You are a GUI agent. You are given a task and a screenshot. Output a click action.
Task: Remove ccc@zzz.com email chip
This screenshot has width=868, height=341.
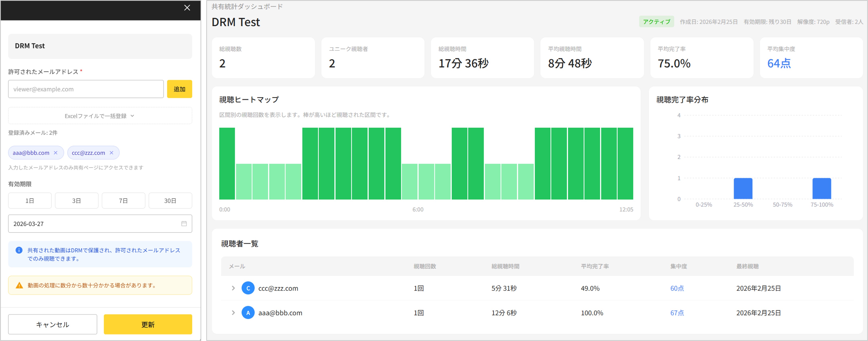112,153
